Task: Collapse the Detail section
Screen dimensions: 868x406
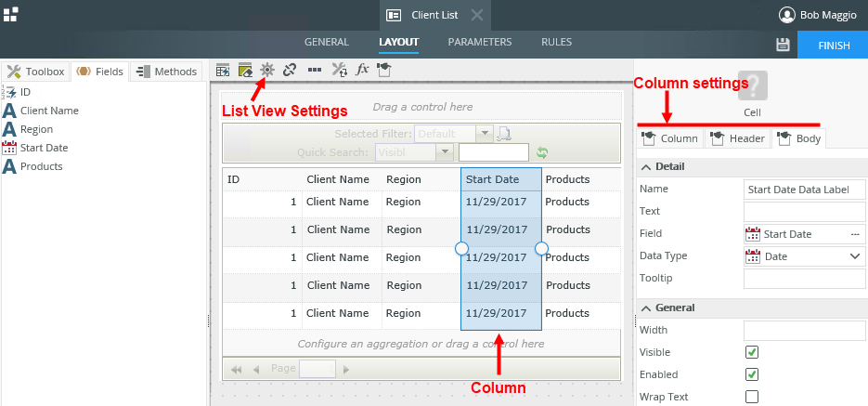Action: coord(646,166)
